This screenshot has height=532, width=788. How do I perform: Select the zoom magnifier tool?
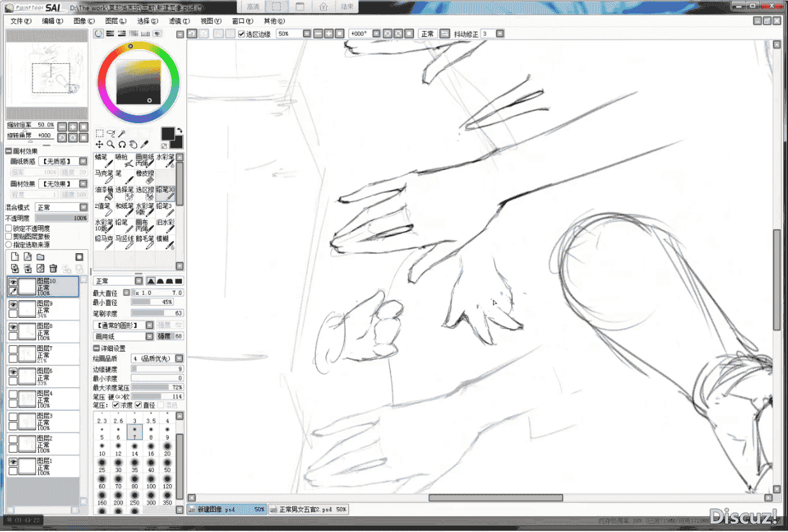pos(110,145)
